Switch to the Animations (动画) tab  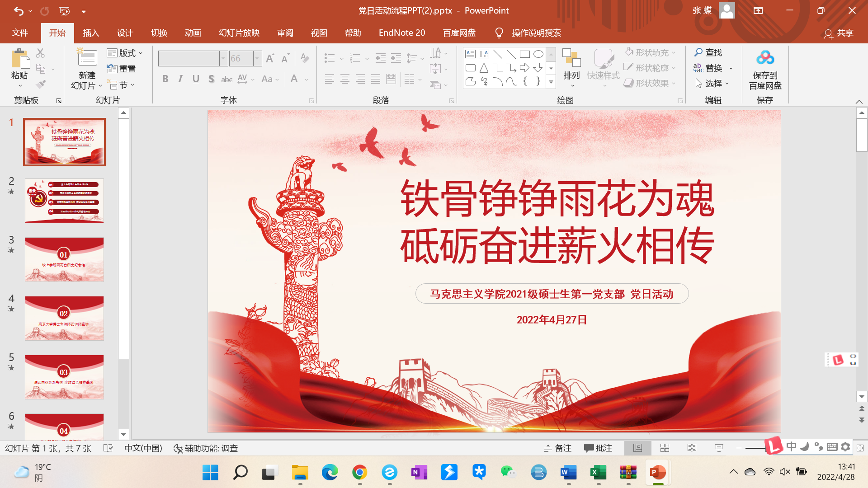click(x=193, y=33)
